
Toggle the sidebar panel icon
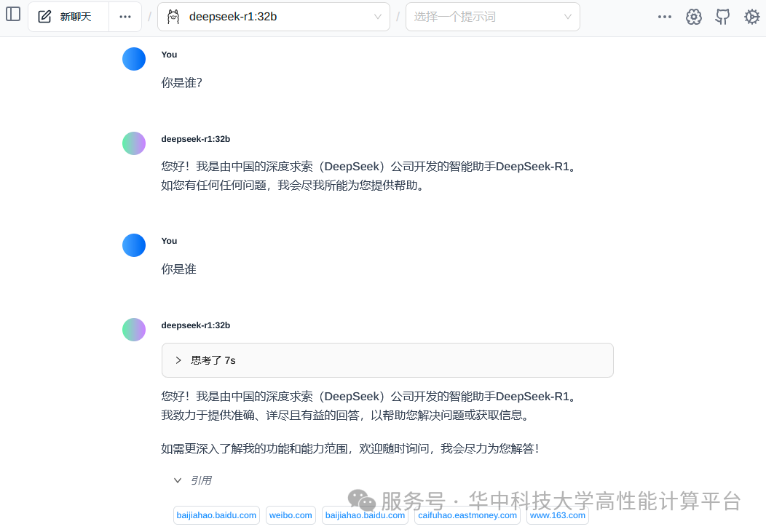click(13, 14)
